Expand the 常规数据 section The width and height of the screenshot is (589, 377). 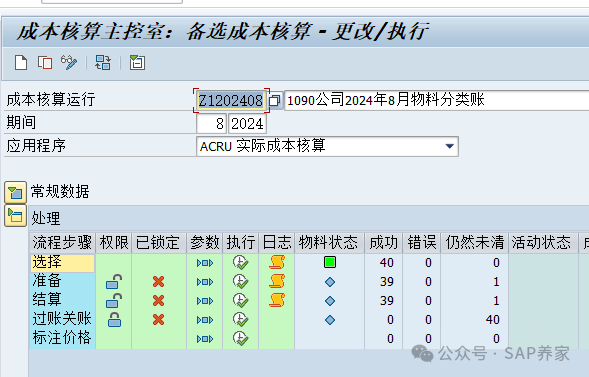(x=15, y=193)
